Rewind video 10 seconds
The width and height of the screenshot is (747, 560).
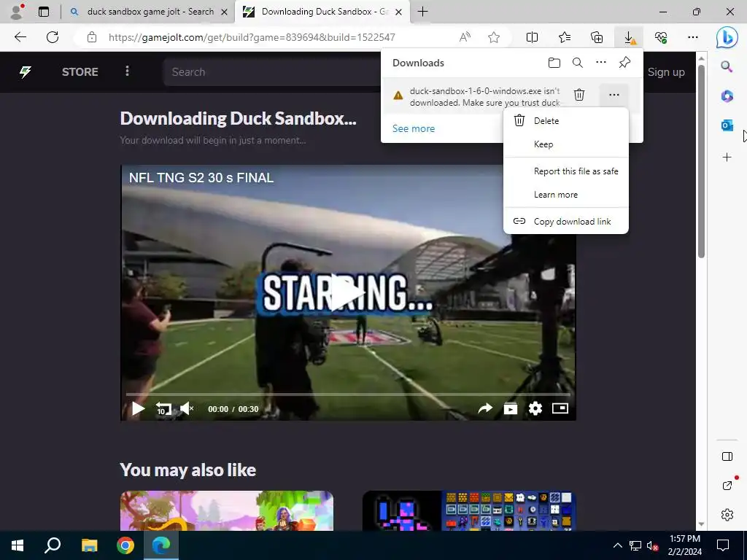click(x=163, y=408)
